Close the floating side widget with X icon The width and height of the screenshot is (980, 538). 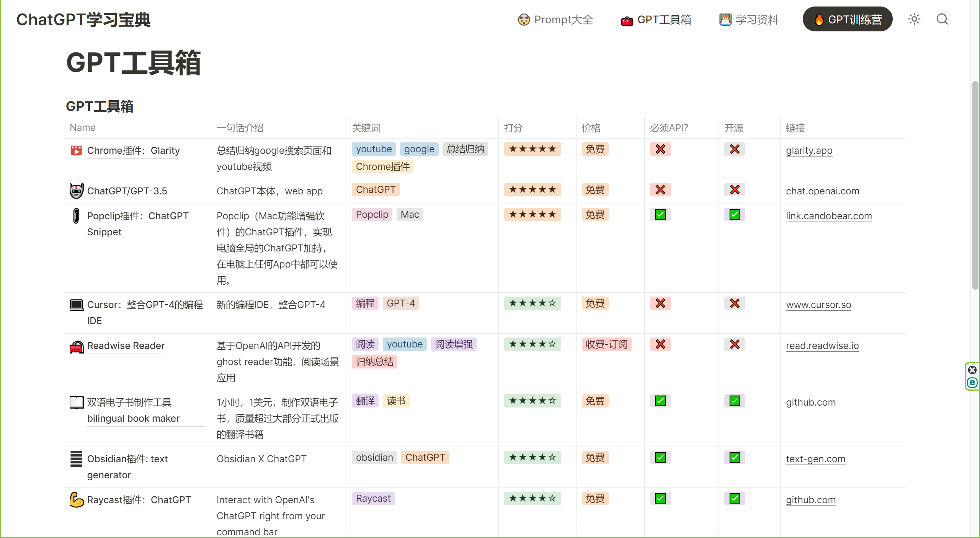tap(972, 370)
